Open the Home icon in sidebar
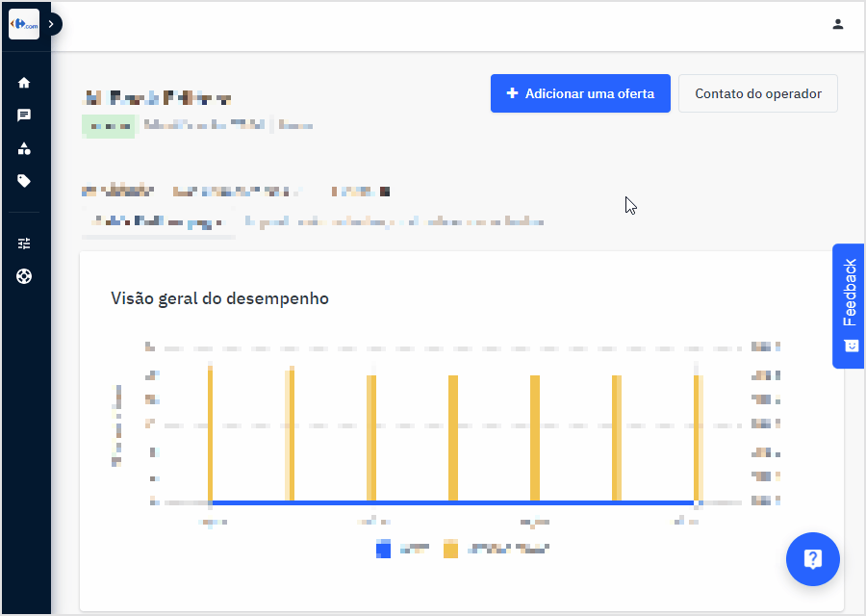This screenshot has width=866, height=616. tap(24, 83)
